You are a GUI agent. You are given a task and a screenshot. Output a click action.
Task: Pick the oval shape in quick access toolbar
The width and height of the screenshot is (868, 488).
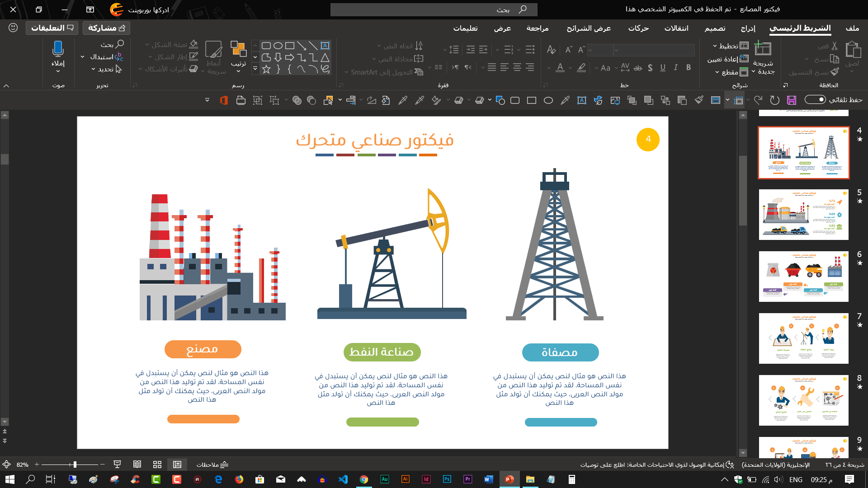(x=548, y=100)
